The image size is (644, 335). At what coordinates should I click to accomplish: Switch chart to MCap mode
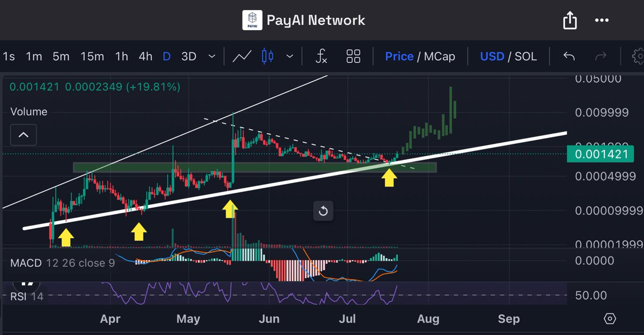(x=440, y=56)
